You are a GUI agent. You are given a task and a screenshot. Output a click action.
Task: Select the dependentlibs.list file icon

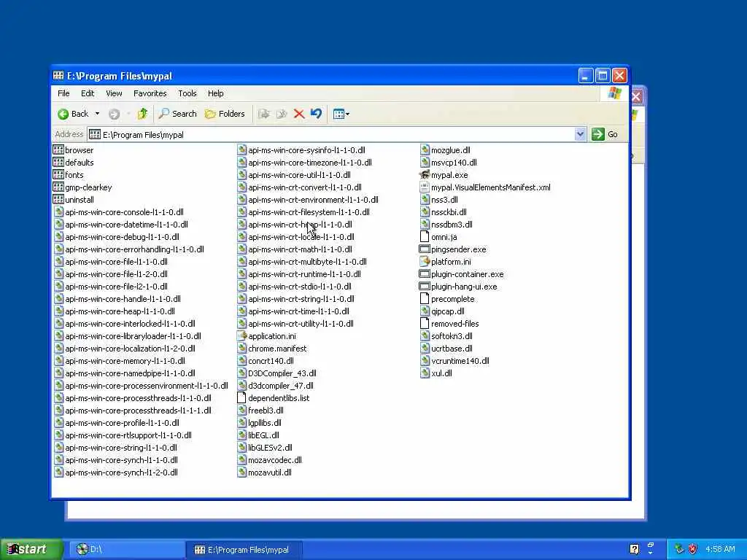tap(241, 397)
